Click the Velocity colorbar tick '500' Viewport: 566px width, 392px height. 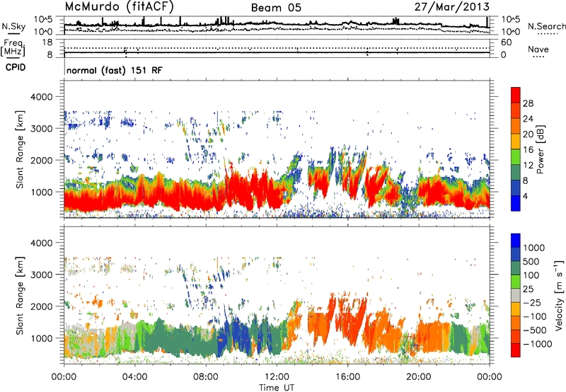pos(531,261)
